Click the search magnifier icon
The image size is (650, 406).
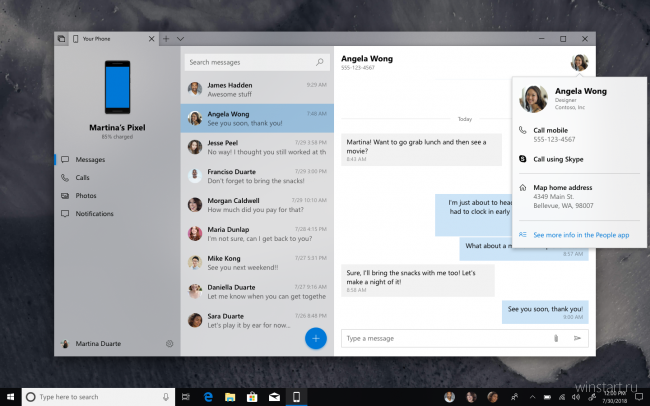coord(320,62)
